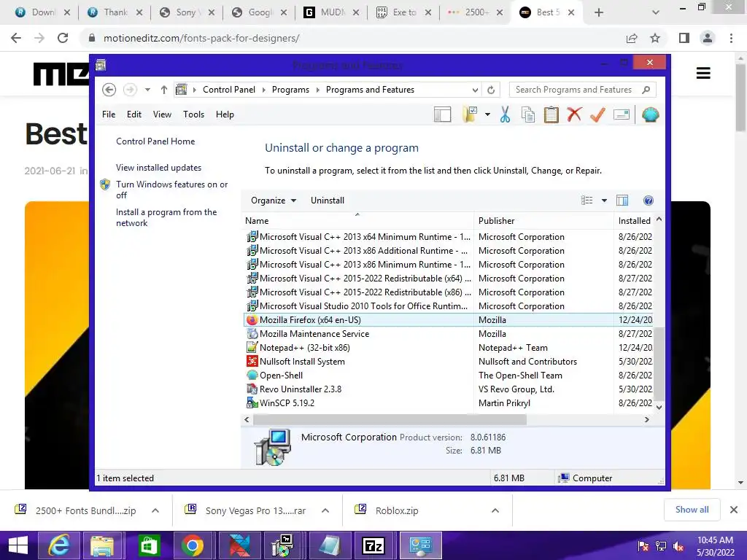Select Microsoft Visual Studio 2010 Tools entry
747x560 pixels.
click(448, 306)
